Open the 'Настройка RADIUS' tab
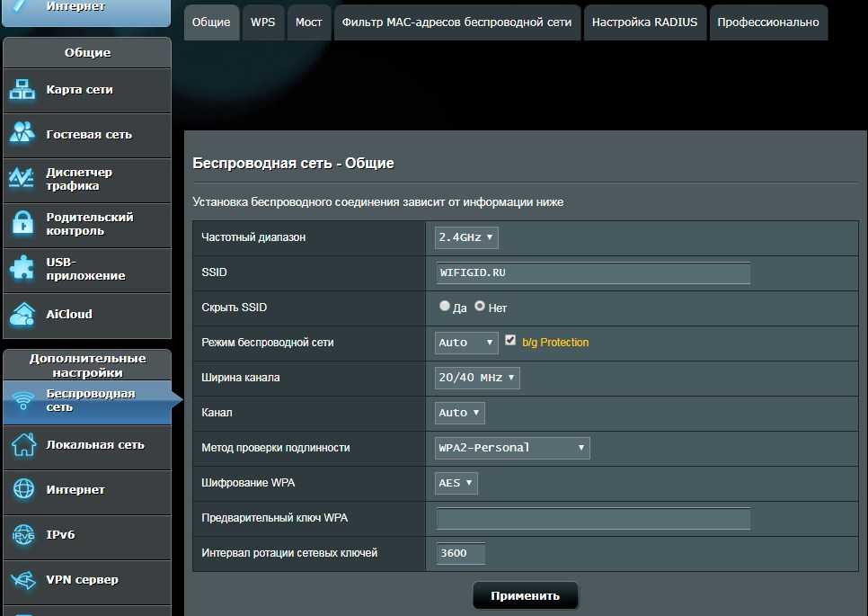The height and width of the screenshot is (616, 868). click(644, 22)
